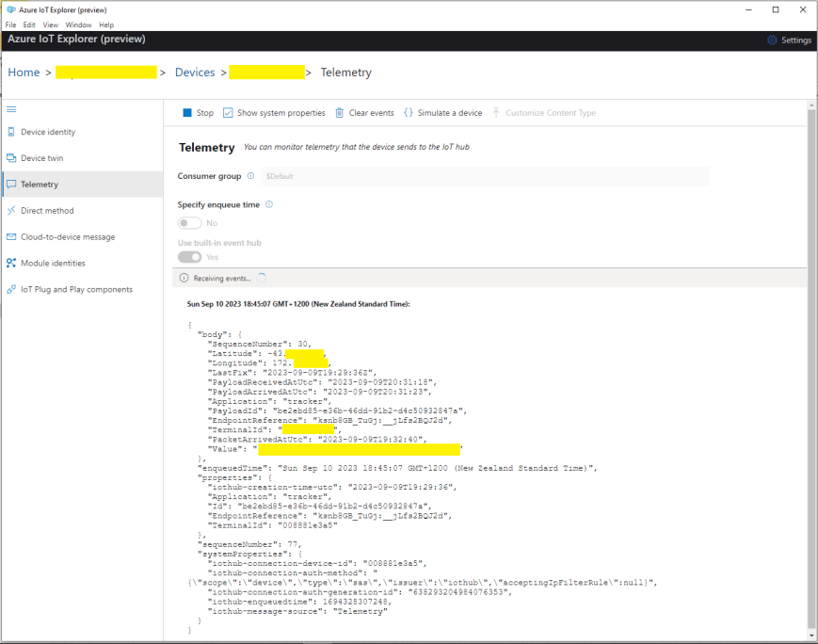Select Module identities in sidebar
The image size is (818, 644).
pyautogui.click(x=84, y=263)
